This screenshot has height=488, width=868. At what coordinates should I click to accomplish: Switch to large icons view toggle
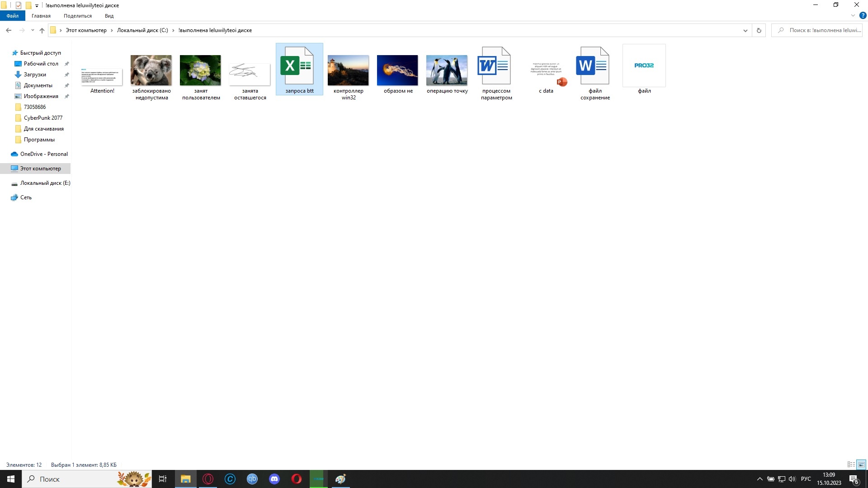point(862,465)
